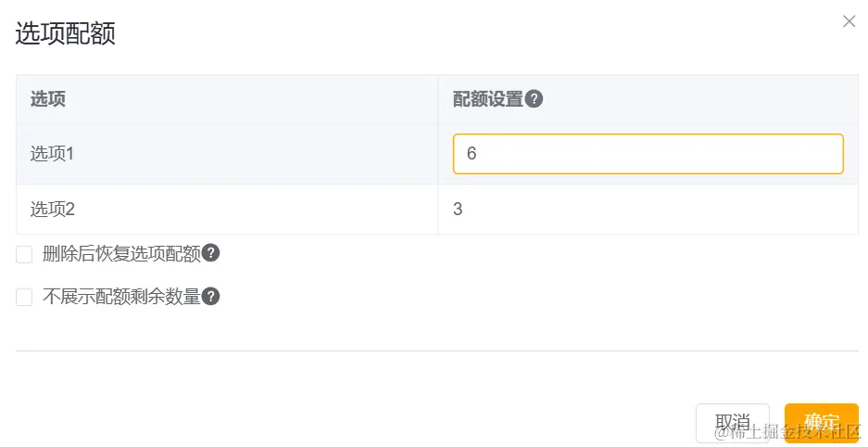Image resolution: width=868 pixels, height=447 pixels.
Task: Confirm with the orange 确定 button
Action: [821, 423]
